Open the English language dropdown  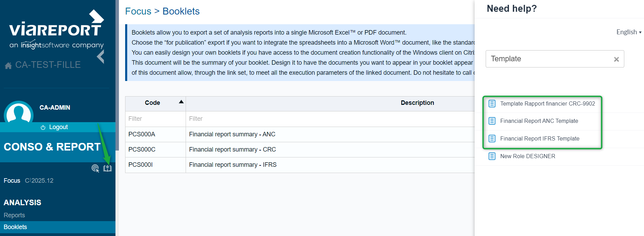(x=629, y=32)
